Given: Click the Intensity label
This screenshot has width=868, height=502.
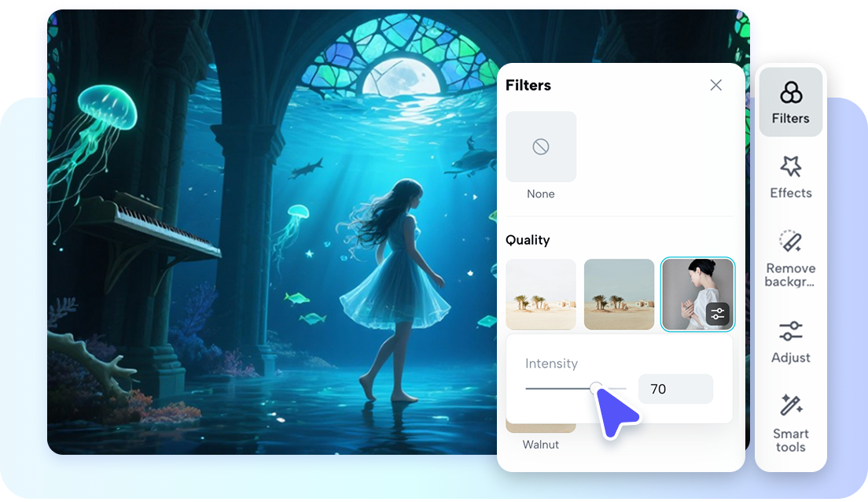Looking at the screenshot, I should [551, 364].
